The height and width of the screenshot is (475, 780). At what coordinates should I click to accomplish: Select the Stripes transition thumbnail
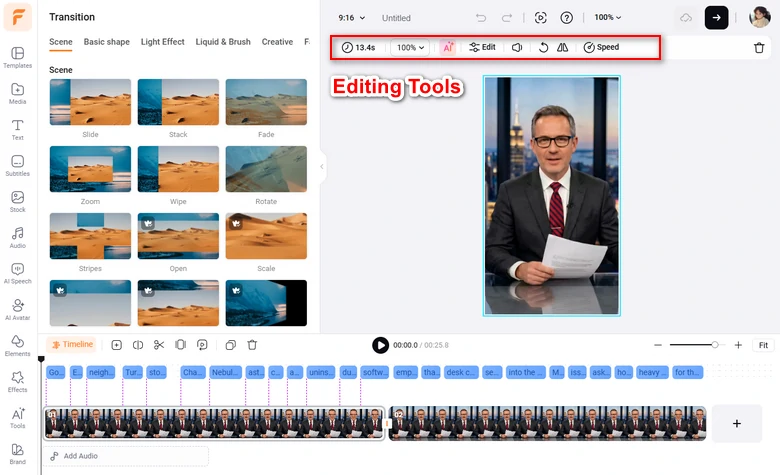point(90,236)
